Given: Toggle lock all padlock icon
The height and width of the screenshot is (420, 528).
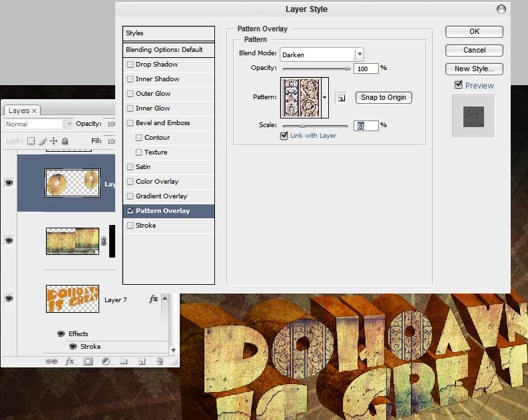Looking at the screenshot, I should pos(65,140).
